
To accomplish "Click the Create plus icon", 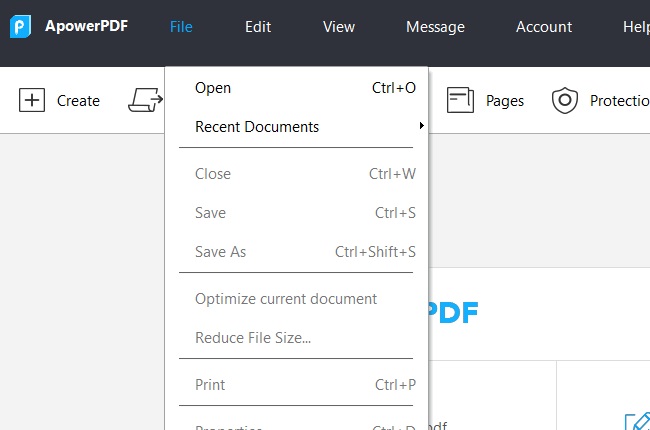I will 33,100.
